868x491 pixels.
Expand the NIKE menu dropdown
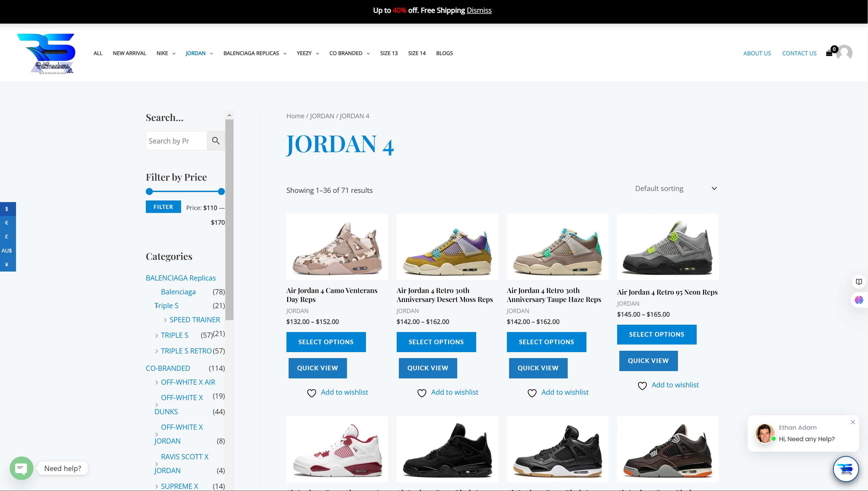coord(174,54)
